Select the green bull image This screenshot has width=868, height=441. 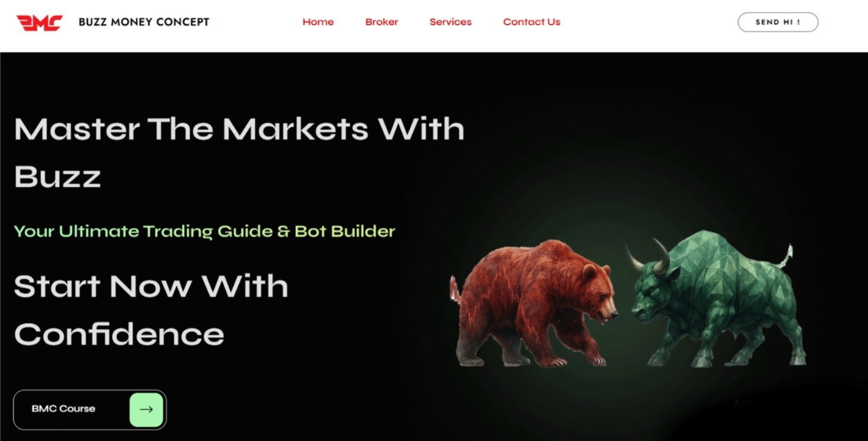(716, 299)
